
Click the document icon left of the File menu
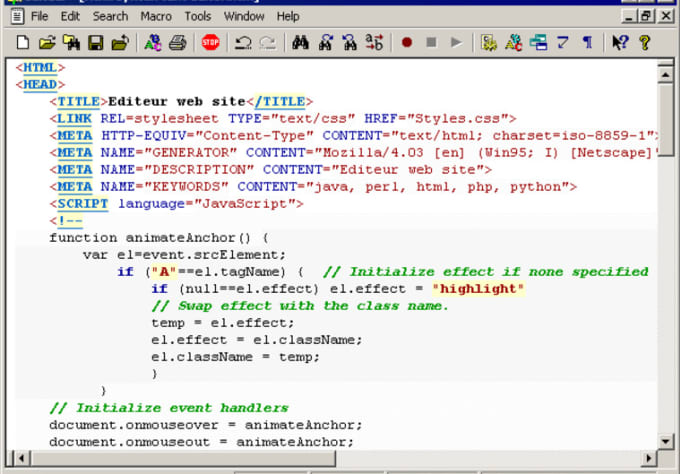[17, 16]
